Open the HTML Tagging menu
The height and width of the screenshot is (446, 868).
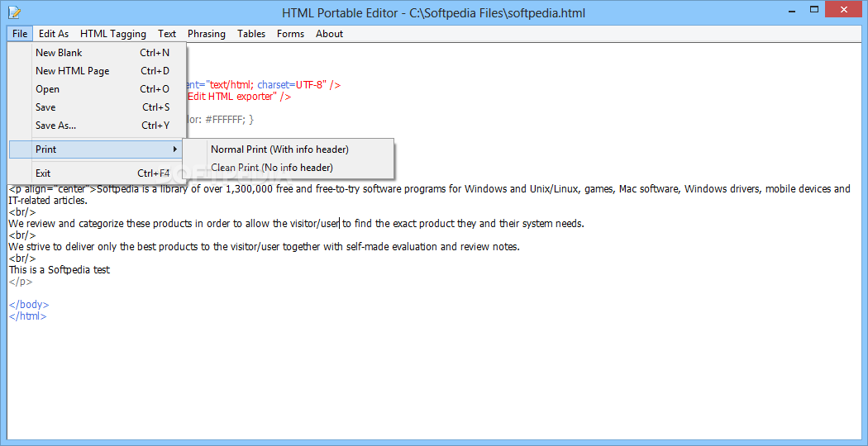(113, 34)
